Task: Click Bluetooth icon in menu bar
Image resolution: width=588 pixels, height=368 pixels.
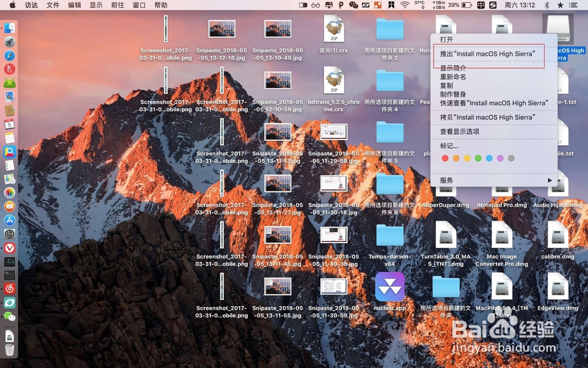Action: point(547,5)
